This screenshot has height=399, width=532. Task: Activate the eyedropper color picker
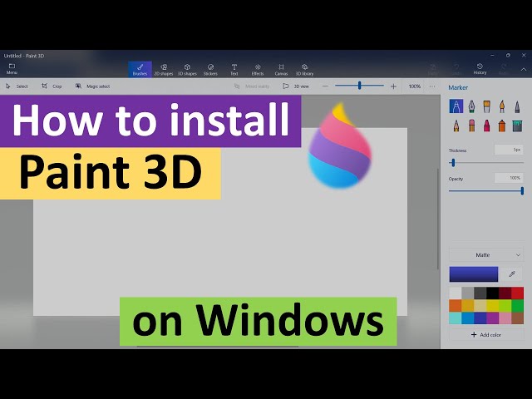[x=512, y=274]
